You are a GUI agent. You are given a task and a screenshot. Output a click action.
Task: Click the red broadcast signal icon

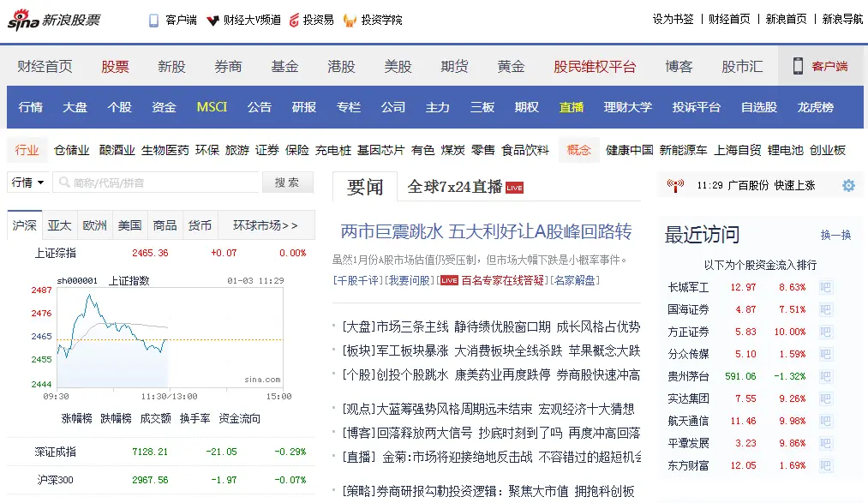[675, 185]
